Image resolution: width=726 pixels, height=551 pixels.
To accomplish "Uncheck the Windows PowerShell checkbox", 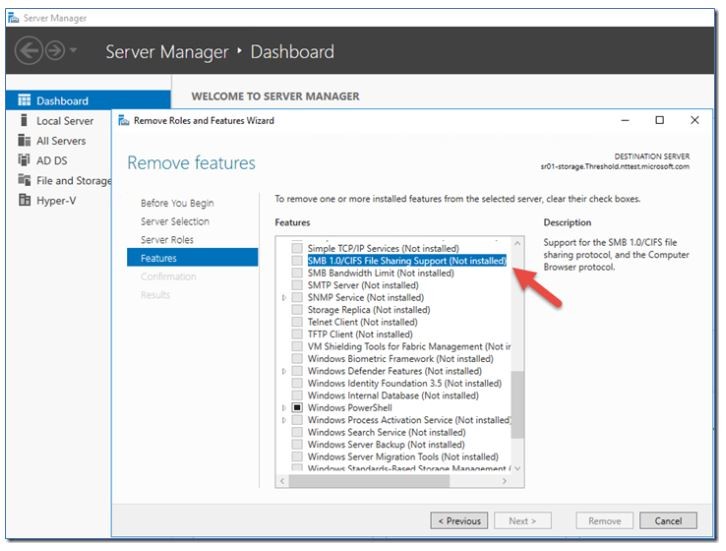I will [x=297, y=408].
